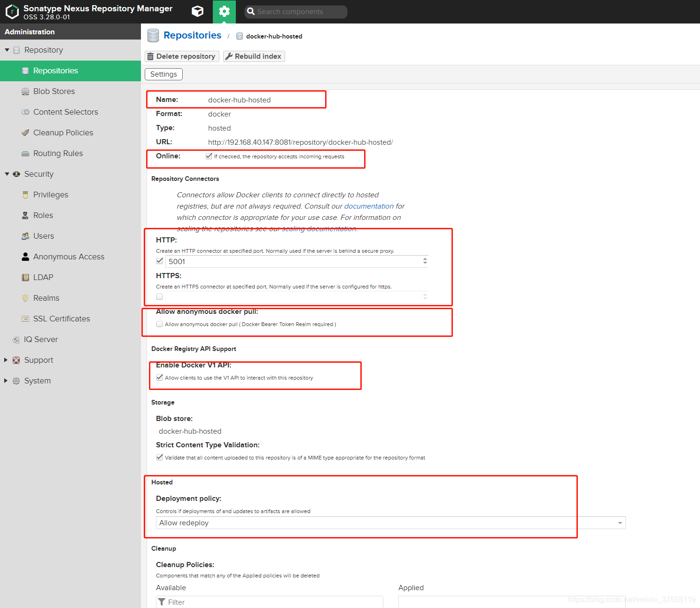The width and height of the screenshot is (700, 608).
Task: Click the docker-hub-hosted breadcrumb icon
Action: (240, 36)
